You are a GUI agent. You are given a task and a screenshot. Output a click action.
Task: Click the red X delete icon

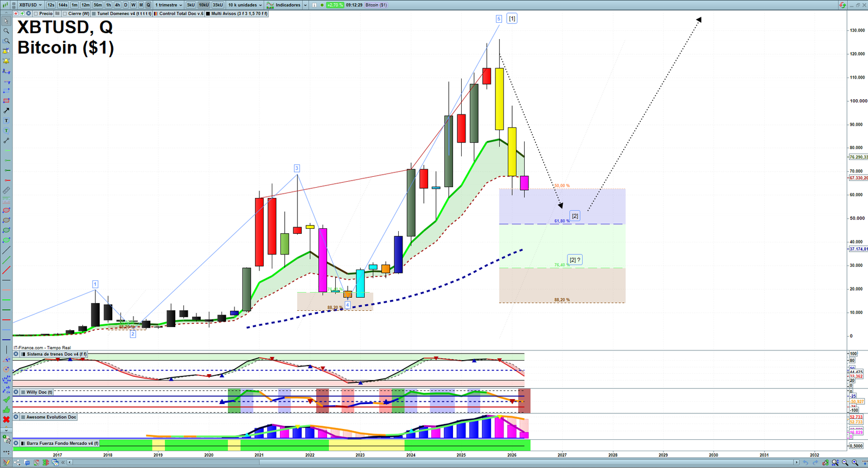[x=6, y=419]
